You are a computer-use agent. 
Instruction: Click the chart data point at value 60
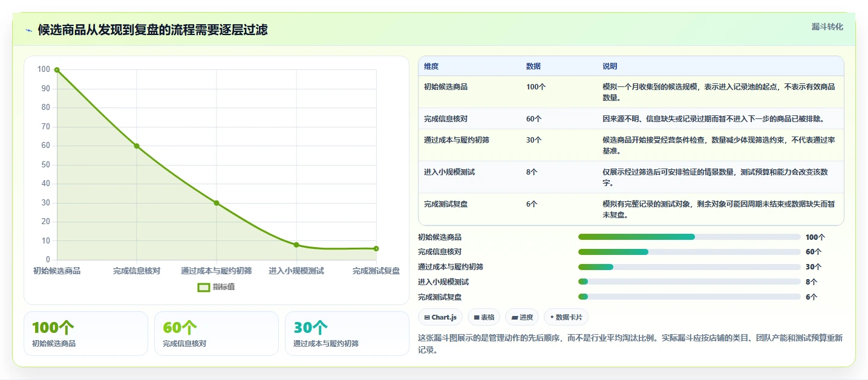point(137,146)
